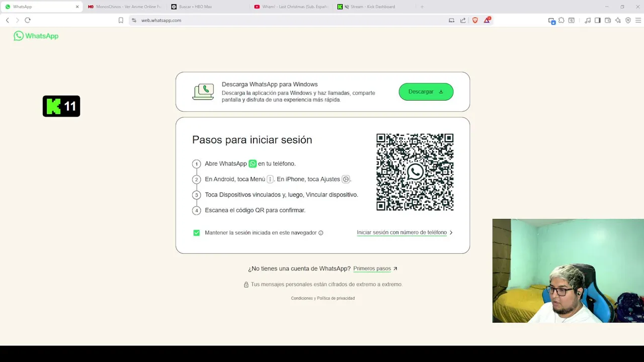This screenshot has height=362, width=644.
Task: Open Brave Shields lion icon
Action: click(475, 20)
